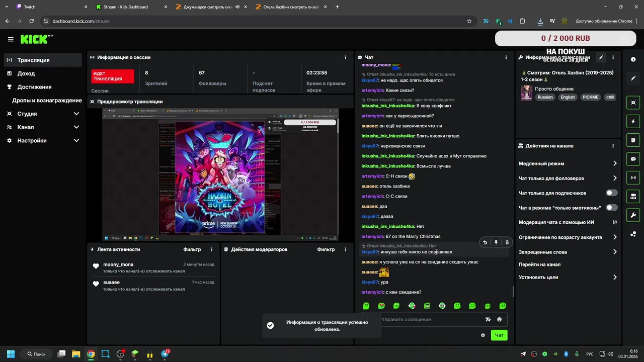Open the Kick hamburger menu

coord(11,39)
